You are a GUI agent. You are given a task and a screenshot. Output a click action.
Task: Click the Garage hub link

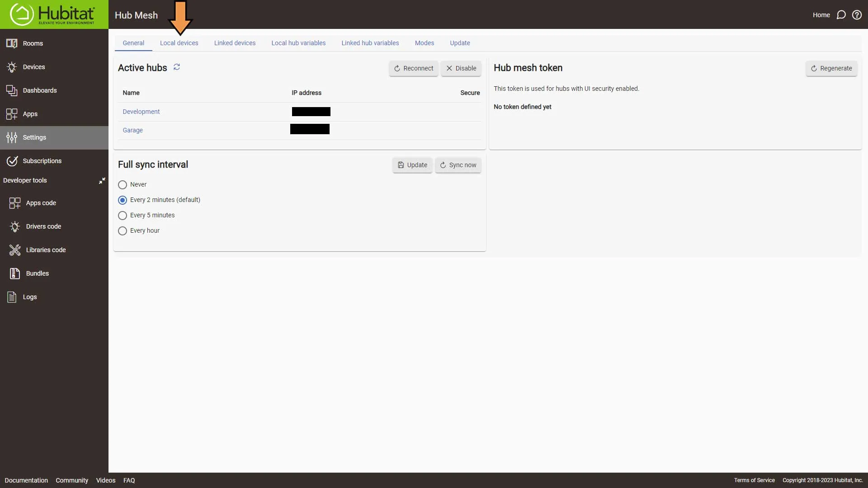point(132,130)
